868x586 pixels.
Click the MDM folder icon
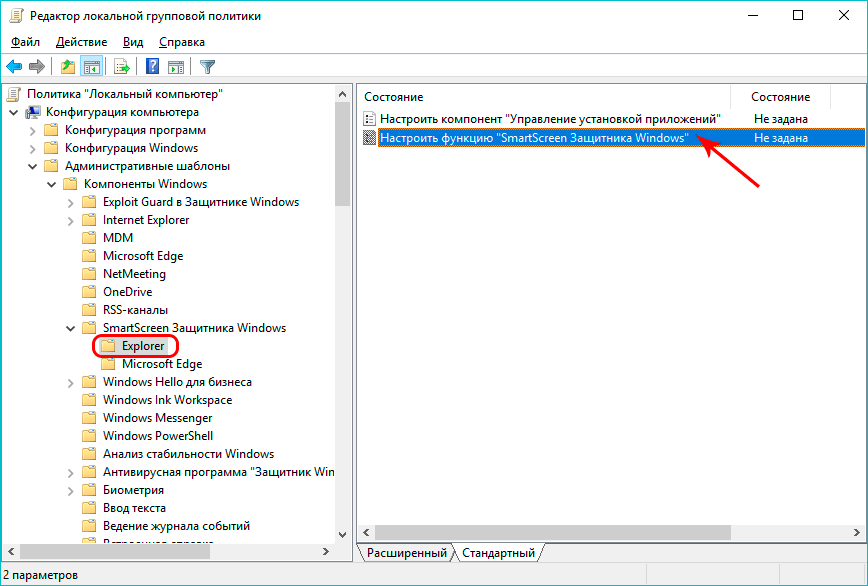pos(89,238)
